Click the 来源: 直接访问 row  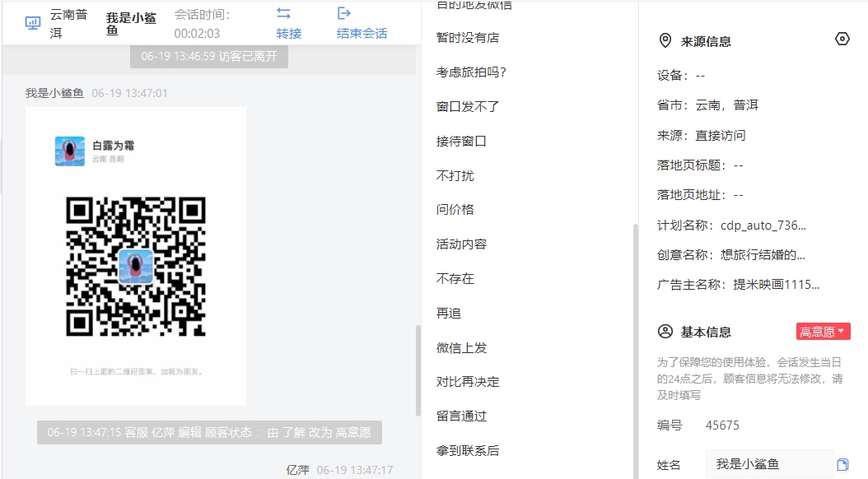click(x=701, y=135)
